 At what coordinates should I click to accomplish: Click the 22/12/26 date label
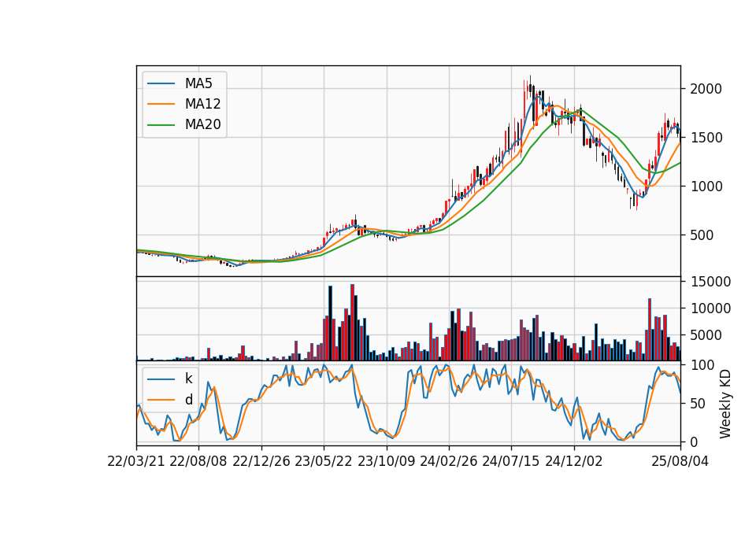click(261, 461)
